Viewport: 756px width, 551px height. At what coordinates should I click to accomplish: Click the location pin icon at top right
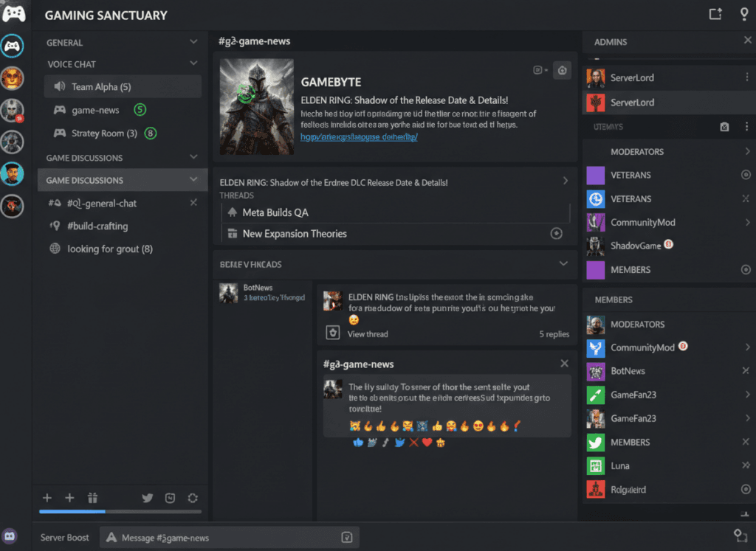743,14
